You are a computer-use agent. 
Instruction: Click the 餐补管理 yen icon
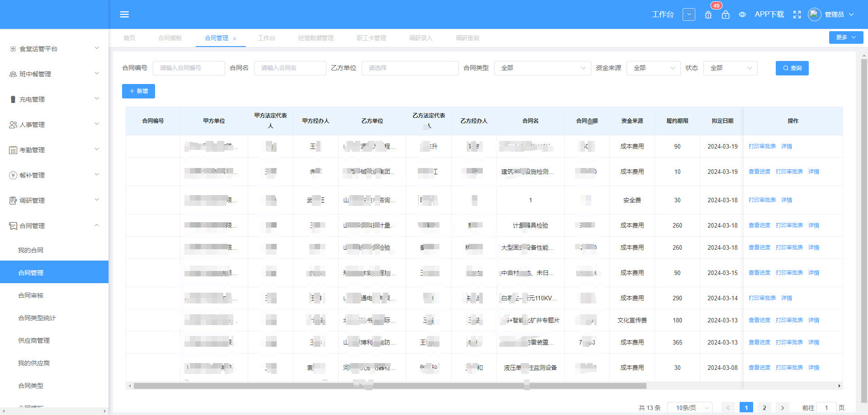coord(13,175)
